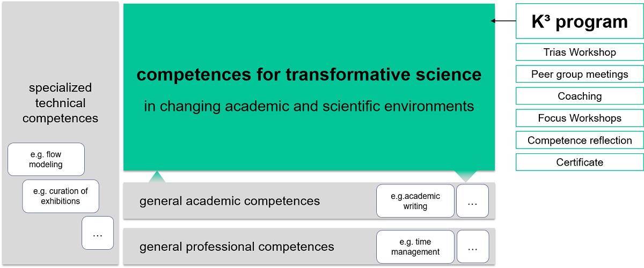Select the 'e.g. curation of exhibitions' box
The image size is (644, 268).
tap(61, 196)
